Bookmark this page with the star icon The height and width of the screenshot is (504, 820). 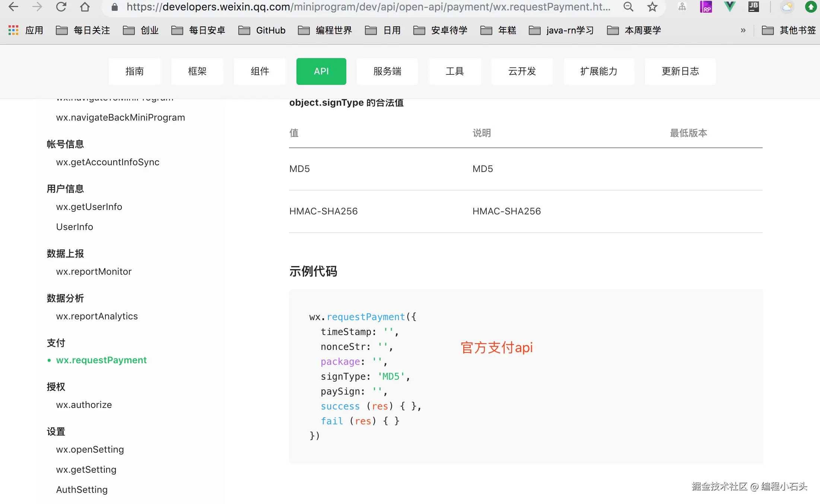[x=652, y=7]
